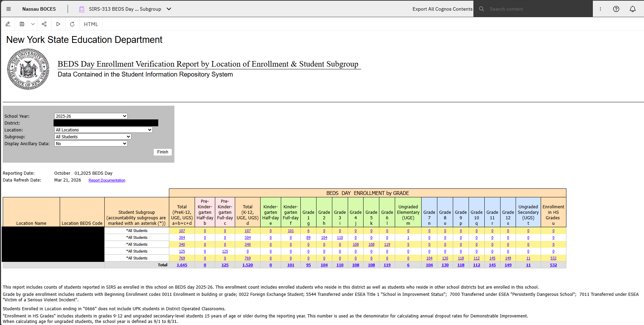The height and width of the screenshot is (325, 644).
Task: Click the 'BEDS DAY ENROLLMENT by GRADE' header
Action: tap(368, 193)
